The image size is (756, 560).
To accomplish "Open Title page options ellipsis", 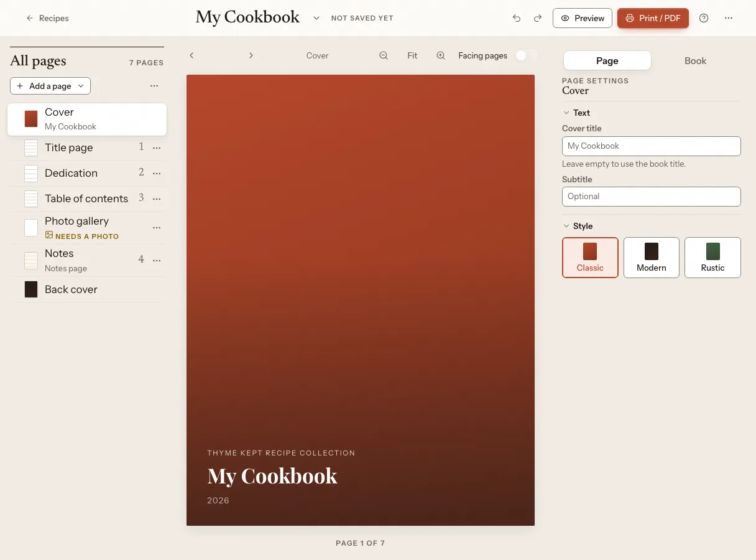I will (x=157, y=148).
